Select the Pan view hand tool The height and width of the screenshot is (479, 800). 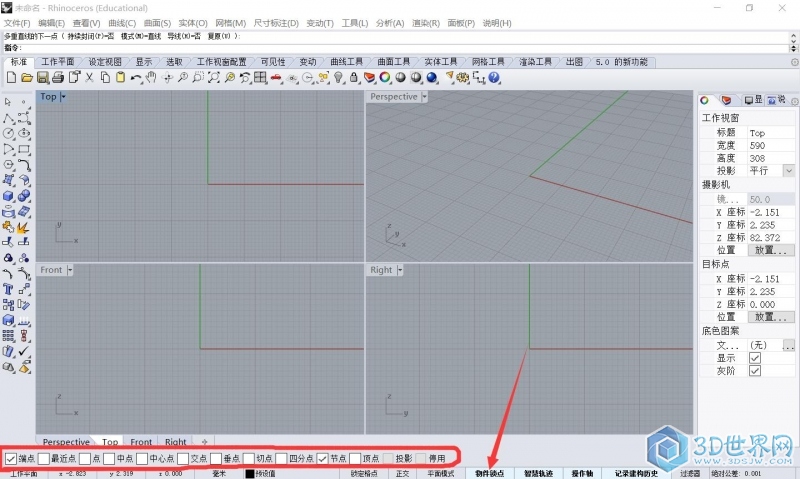(x=151, y=77)
